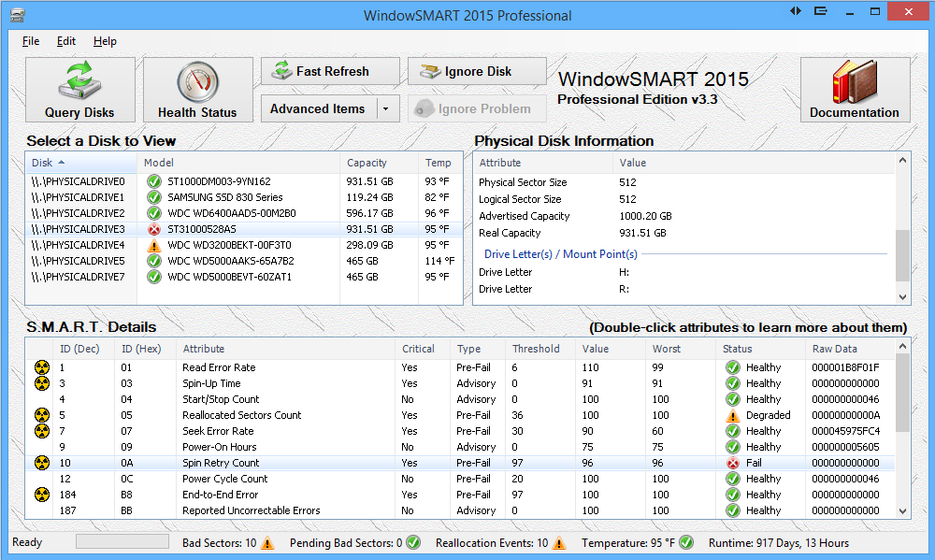
Task: Select the SAMSUNG SSD 830 Series disk row
Action: pos(224,197)
